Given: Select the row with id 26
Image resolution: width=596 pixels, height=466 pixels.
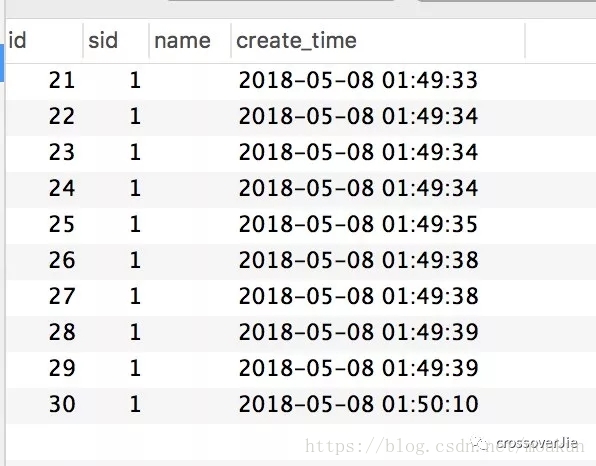Looking at the screenshot, I should [x=301, y=260].
